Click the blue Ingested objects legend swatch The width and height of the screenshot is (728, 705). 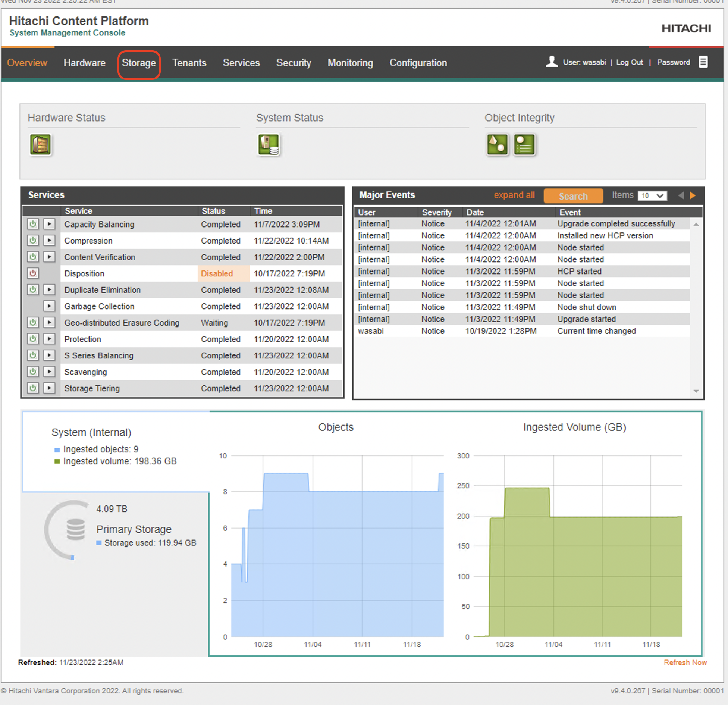[57, 450]
